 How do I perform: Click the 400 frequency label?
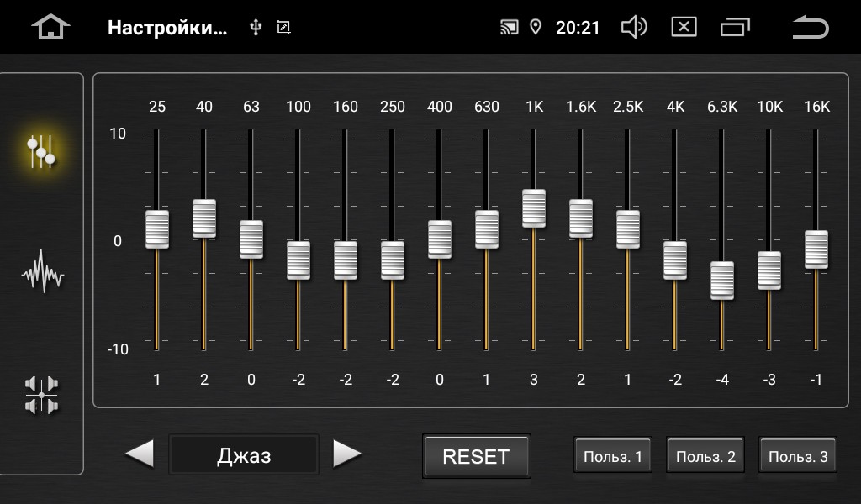pos(439,107)
